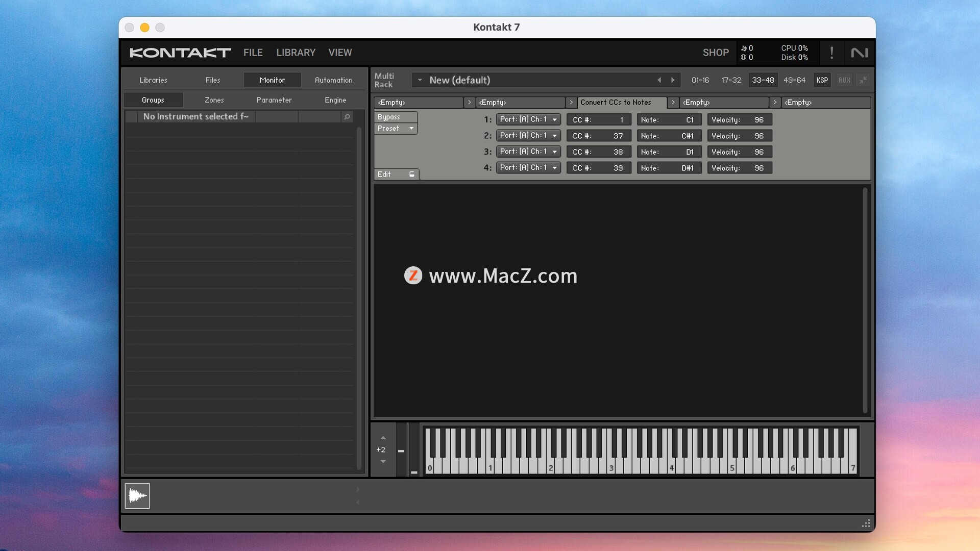Toggle the checkbox beside No Instrument selected
The width and height of the screenshot is (980, 551).
[x=131, y=117]
